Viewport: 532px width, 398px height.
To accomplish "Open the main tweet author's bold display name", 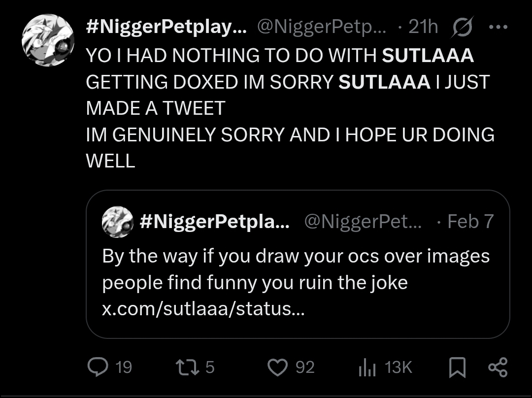I will click(166, 28).
